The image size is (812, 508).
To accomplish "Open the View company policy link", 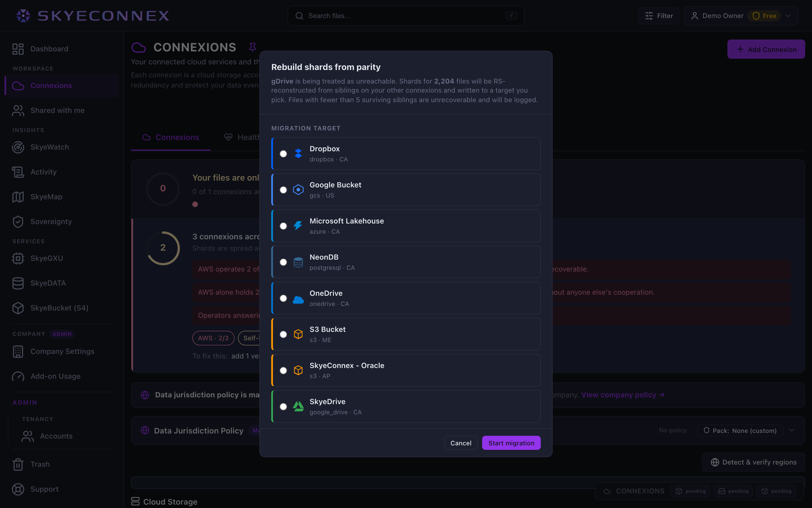I will 623,395.
